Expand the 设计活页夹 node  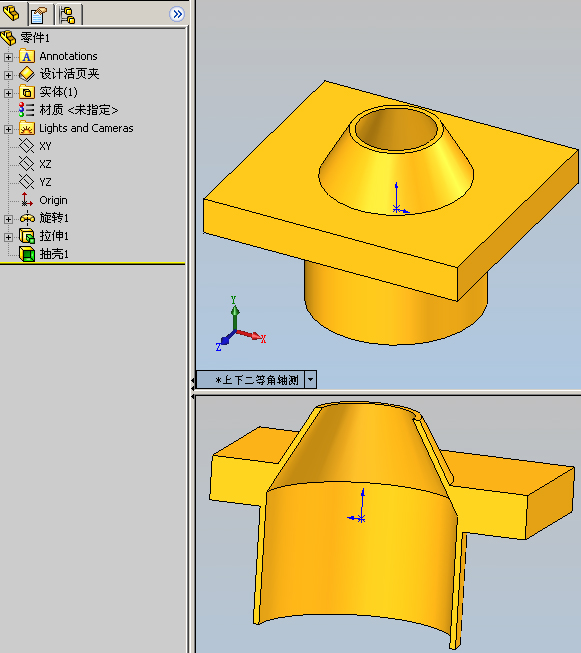click(x=8, y=75)
